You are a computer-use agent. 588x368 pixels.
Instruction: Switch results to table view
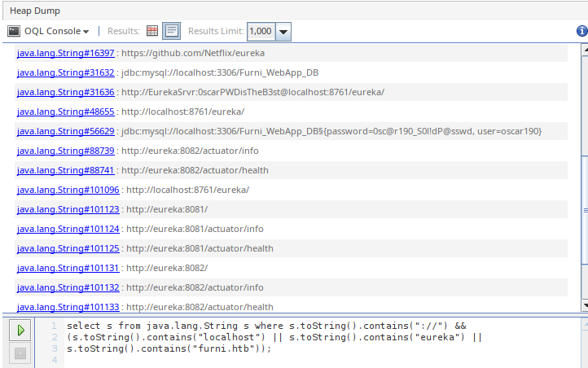[152, 31]
